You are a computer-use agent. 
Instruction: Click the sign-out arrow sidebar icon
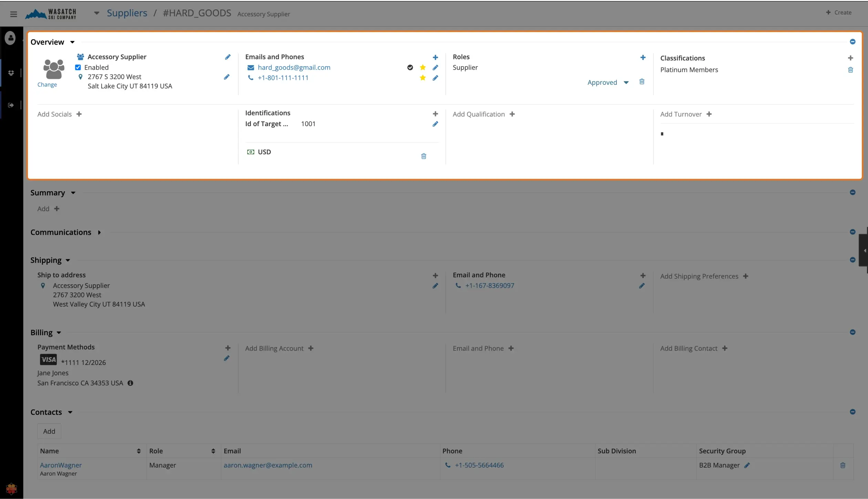point(11,105)
